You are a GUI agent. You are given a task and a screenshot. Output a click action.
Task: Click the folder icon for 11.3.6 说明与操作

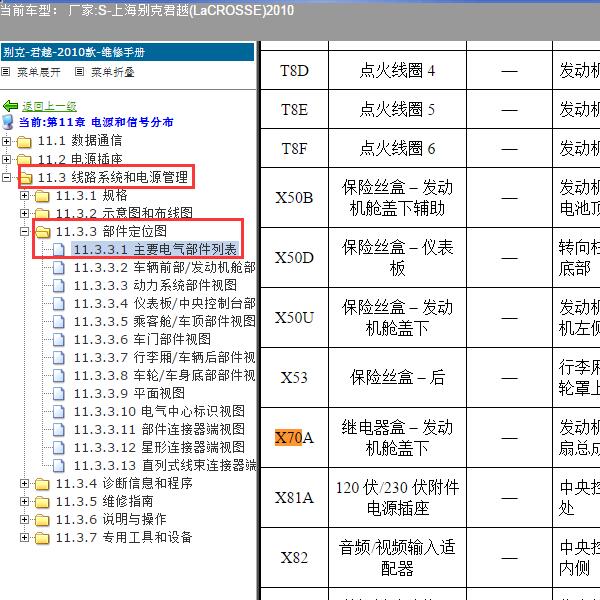click(x=42, y=520)
